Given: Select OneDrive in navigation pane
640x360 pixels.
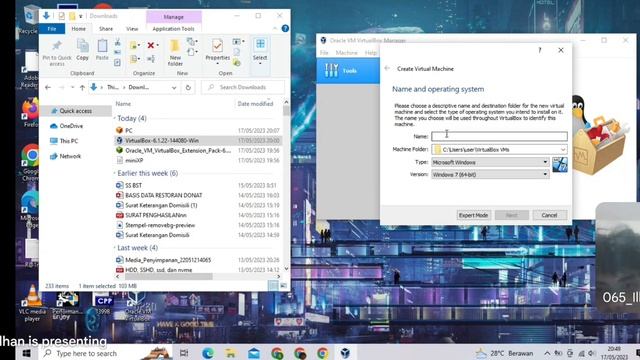Looking at the screenshot, I should click(71, 126).
